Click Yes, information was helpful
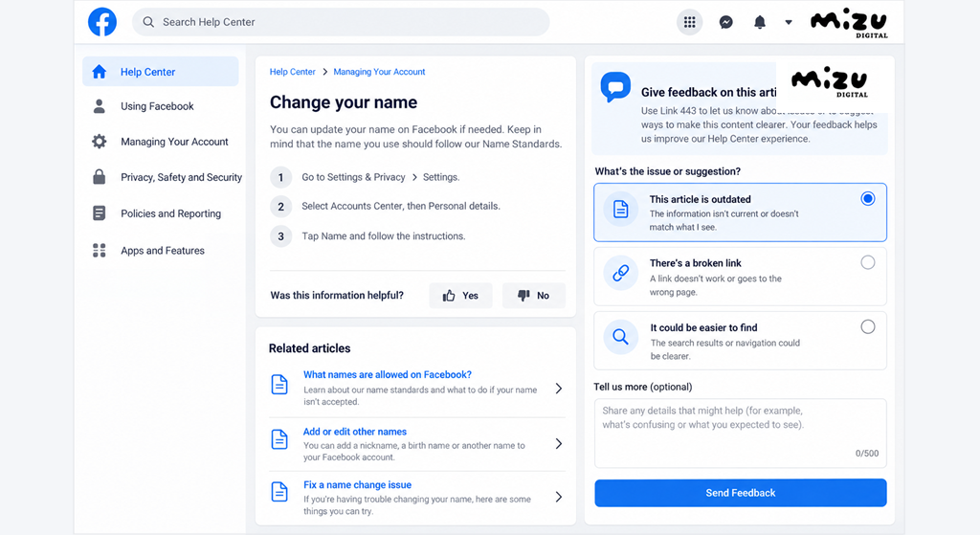980x535 pixels. tap(460, 296)
